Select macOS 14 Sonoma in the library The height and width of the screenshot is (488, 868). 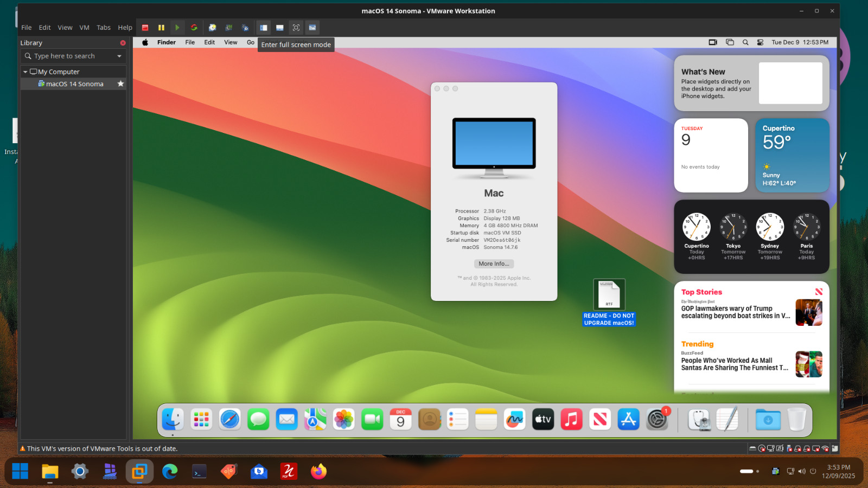point(73,84)
